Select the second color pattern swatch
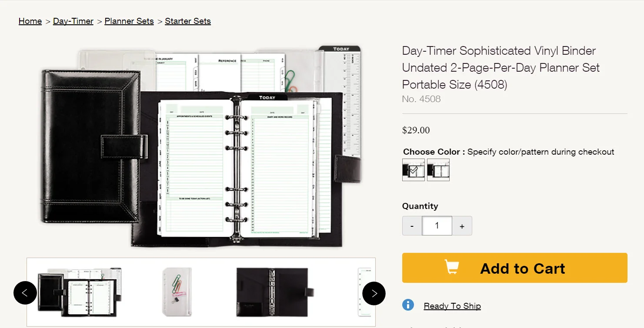Screen dimensions: 644x328 click(x=438, y=170)
